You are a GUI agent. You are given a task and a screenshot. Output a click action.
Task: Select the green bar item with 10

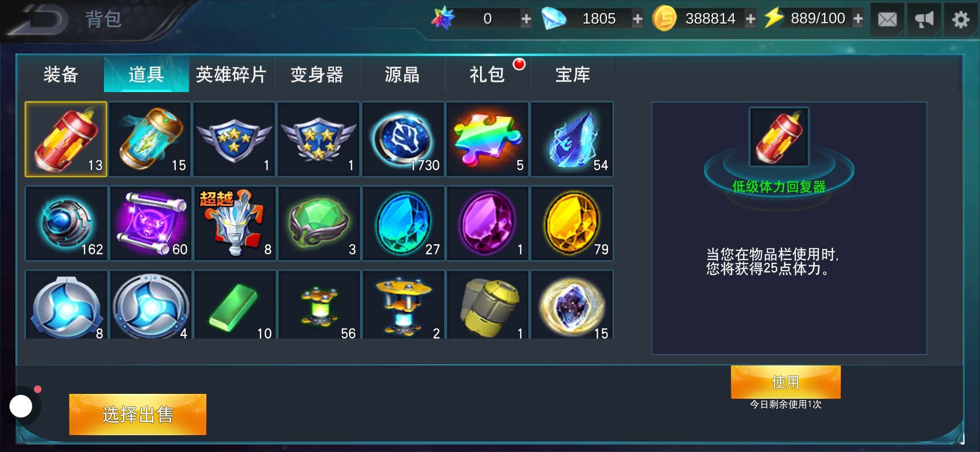pos(235,305)
